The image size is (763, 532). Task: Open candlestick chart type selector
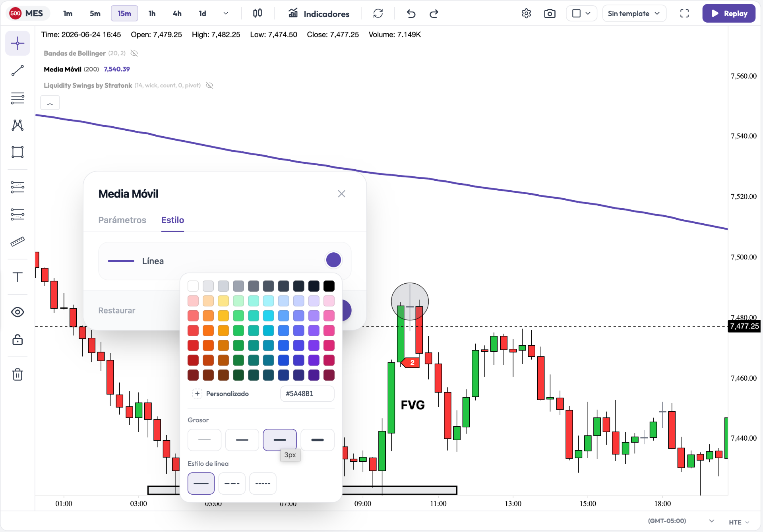click(x=258, y=14)
